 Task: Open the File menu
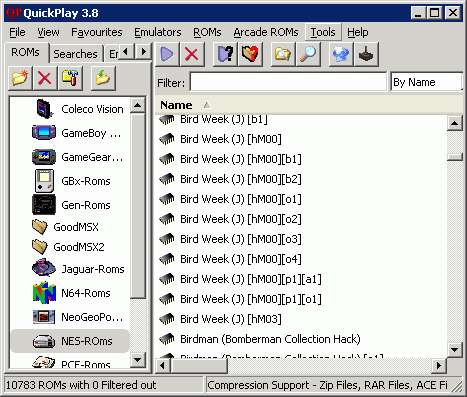(x=17, y=32)
